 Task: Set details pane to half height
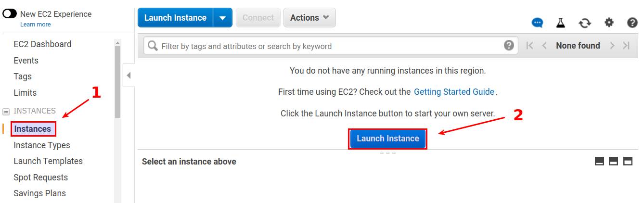(613, 161)
